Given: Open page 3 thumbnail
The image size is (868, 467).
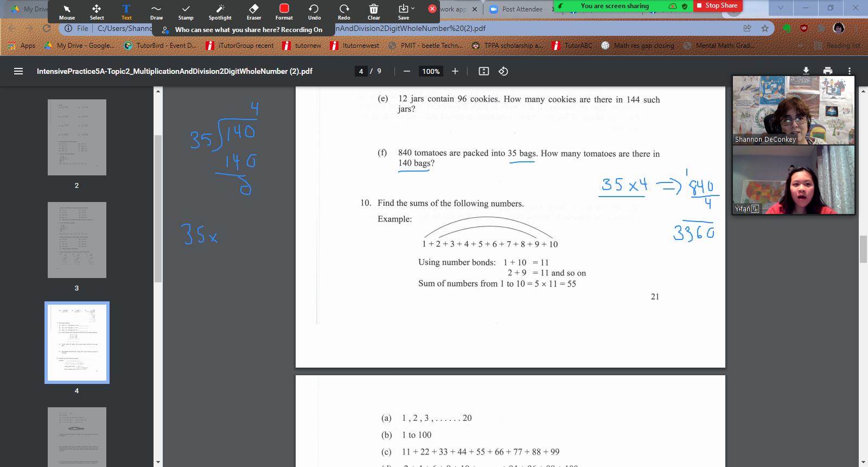Looking at the screenshot, I should (x=77, y=240).
